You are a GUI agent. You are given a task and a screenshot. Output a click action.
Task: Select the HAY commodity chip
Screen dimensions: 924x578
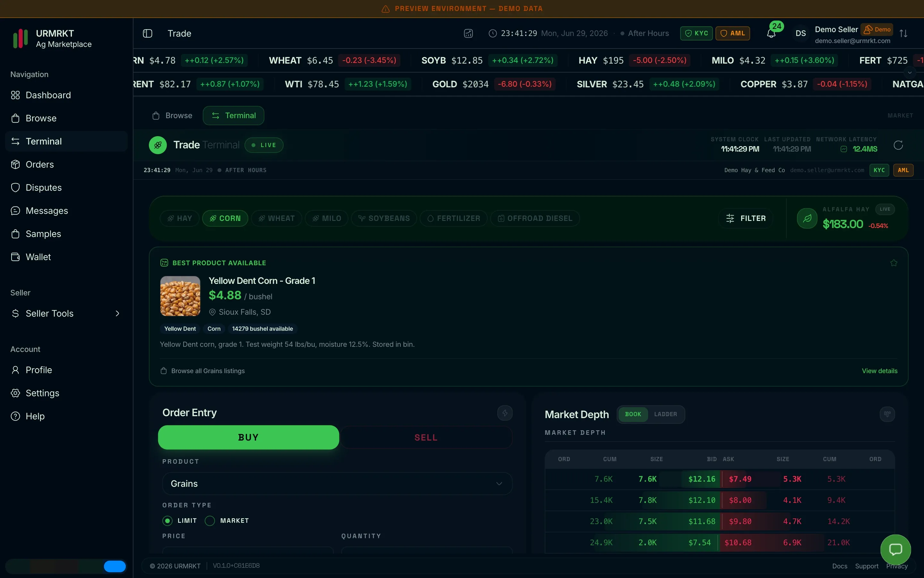179,218
